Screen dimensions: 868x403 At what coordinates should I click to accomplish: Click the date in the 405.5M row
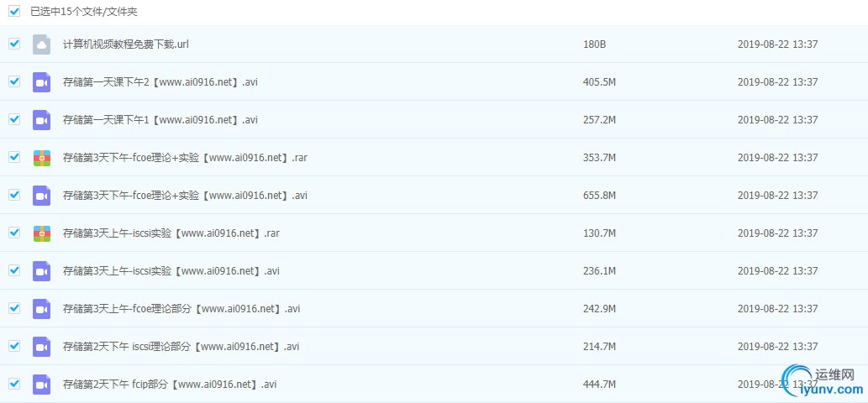[778, 81]
